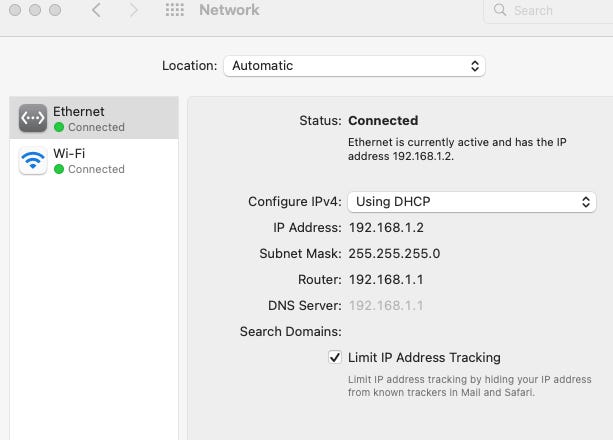Open the Configure IPv4 Using DHCP dropdown
The height and width of the screenshot is (440, 613).
coord(472,202)
